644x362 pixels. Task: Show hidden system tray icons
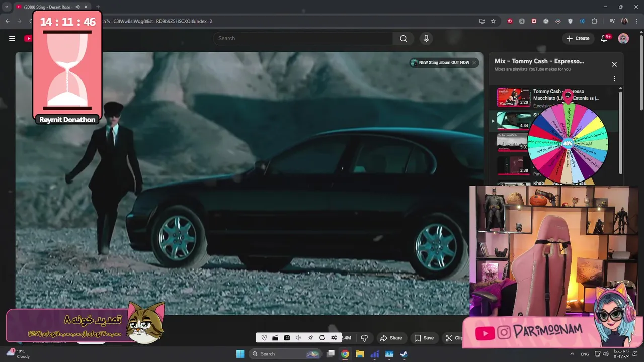572,354
